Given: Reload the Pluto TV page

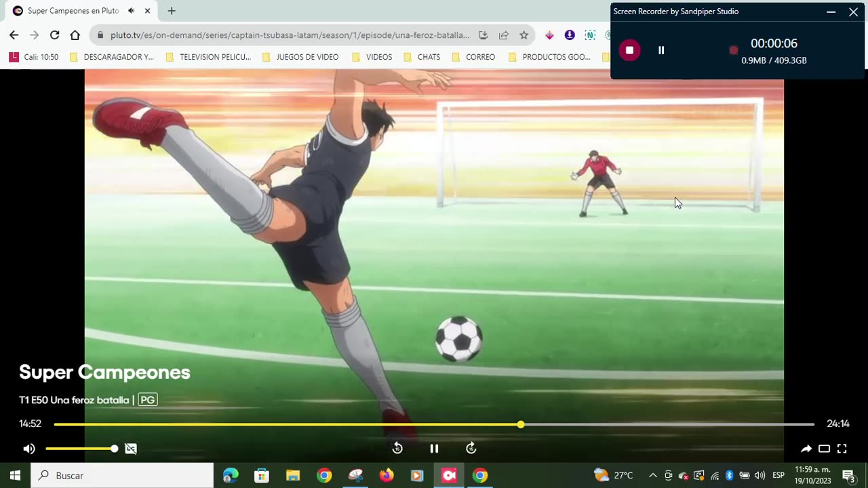Looking at the screenshot, I should coord(55,35).
